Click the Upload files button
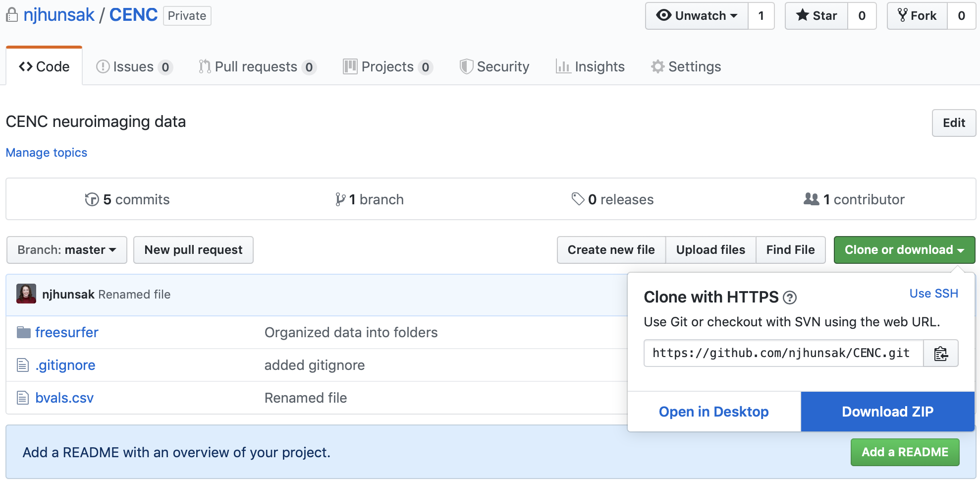 point(710,250)
